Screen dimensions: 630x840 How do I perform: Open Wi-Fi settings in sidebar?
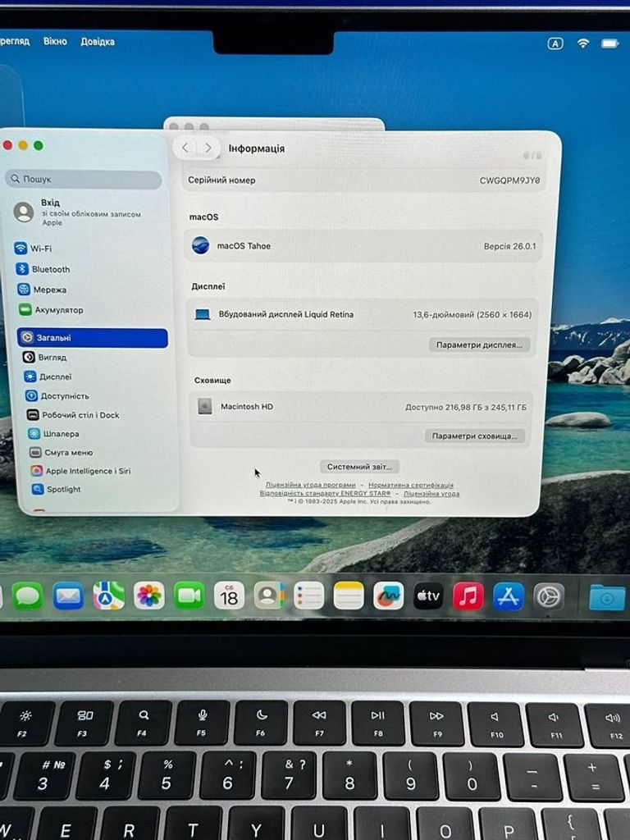[x=33, y=249]
